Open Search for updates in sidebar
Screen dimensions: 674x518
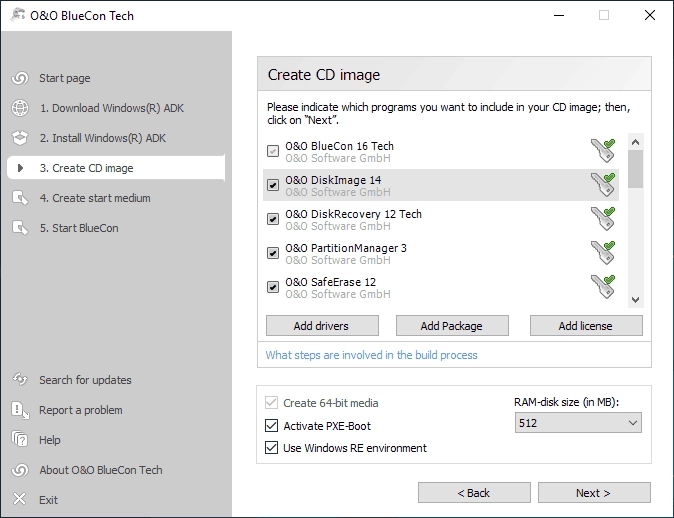click(x=85, y=380)
